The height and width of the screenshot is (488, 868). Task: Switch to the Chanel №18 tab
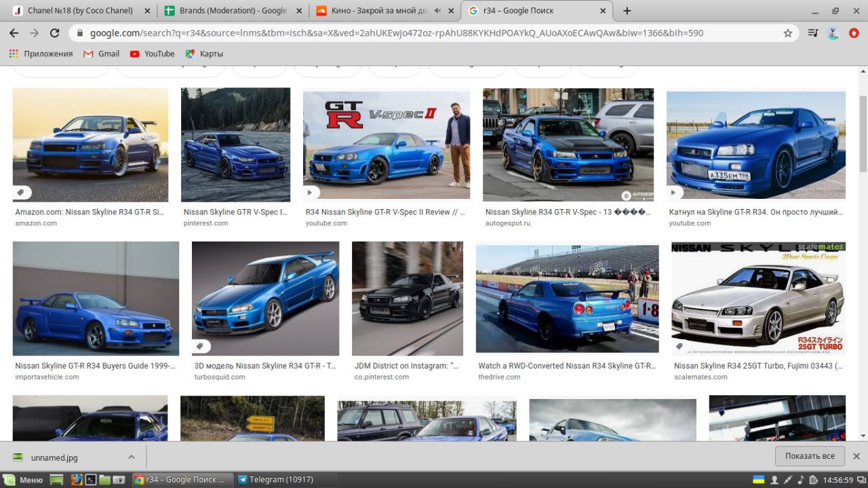click(80, 11)
